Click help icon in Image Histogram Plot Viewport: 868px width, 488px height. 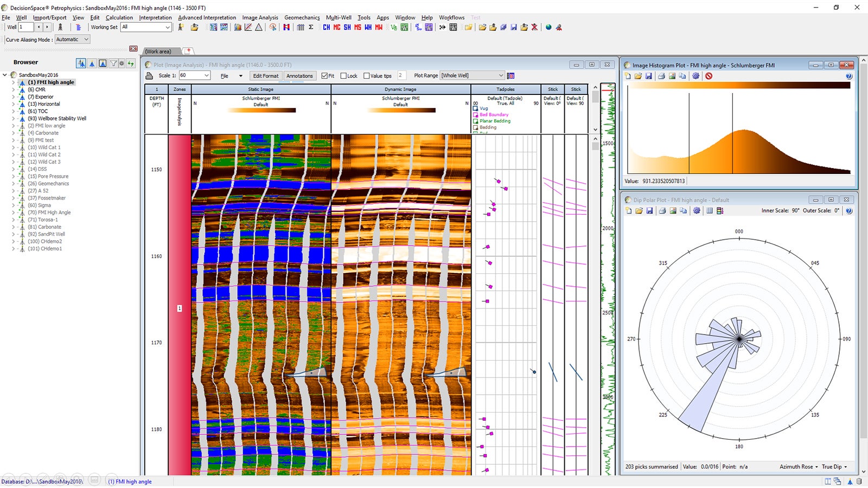[x=849, y=76]
